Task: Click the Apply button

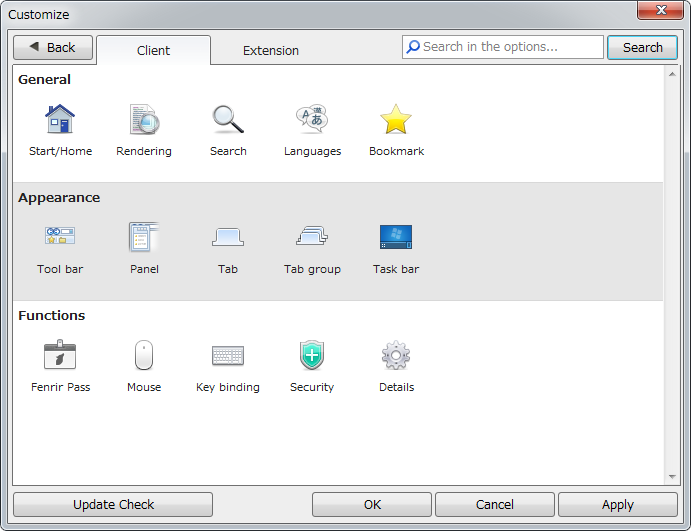Action: pyautogui.click(x=617, y=504)
